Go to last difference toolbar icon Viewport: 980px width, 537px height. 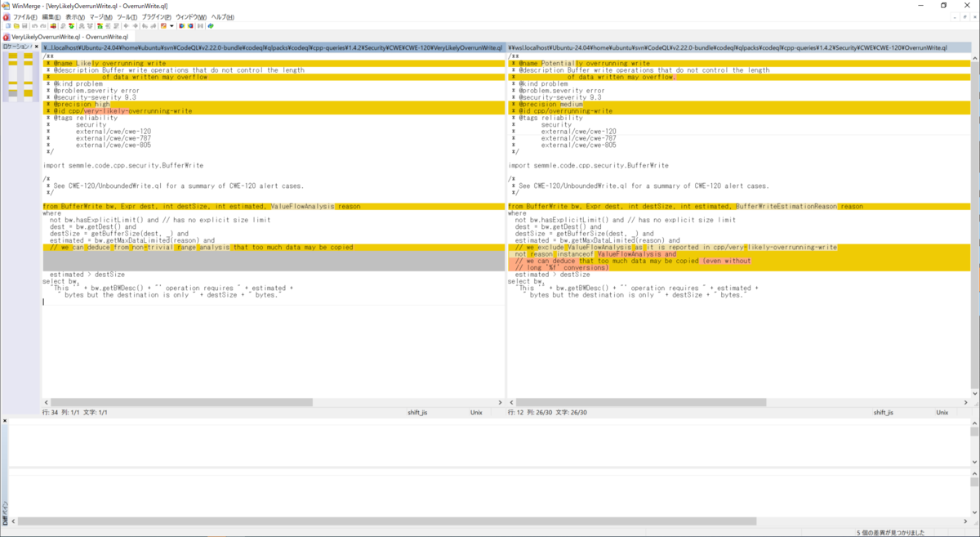click(x=116, y=25)
